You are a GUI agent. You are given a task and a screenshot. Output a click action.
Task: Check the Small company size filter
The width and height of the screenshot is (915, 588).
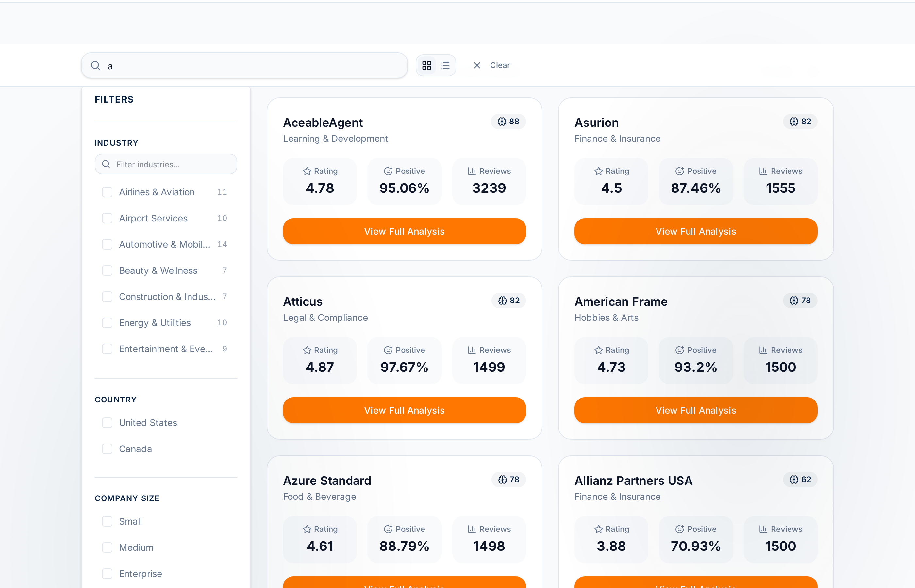(107, 522)
